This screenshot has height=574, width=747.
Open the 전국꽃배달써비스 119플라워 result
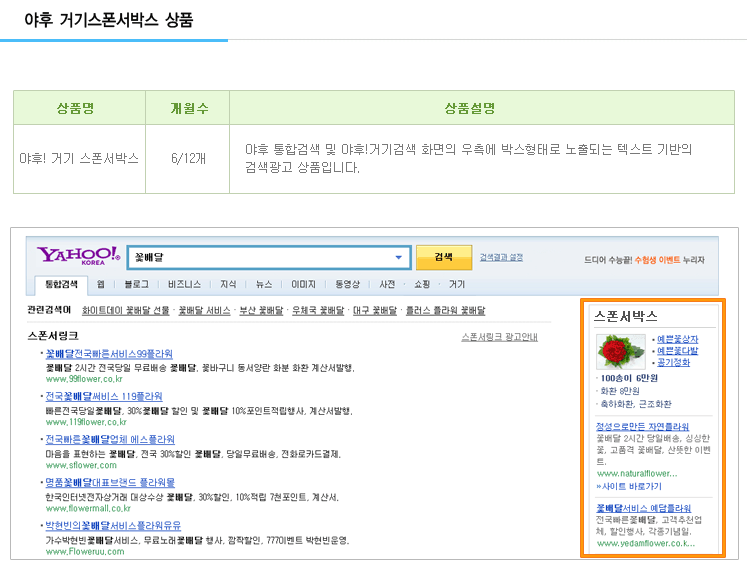point(104,396)
